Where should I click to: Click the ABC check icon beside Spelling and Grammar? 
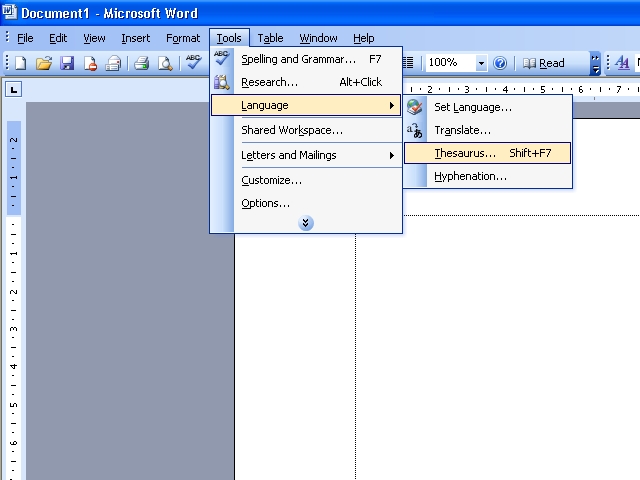[x=222, y=58]
